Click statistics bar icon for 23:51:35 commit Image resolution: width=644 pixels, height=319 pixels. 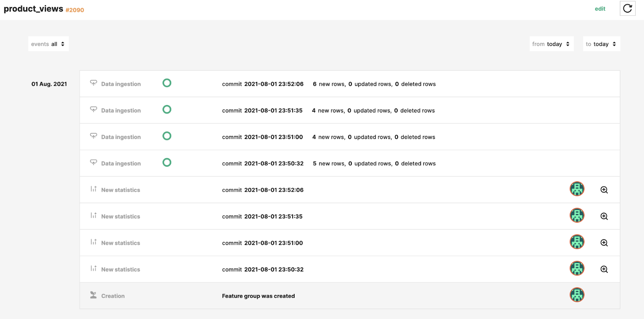point(93,215)
